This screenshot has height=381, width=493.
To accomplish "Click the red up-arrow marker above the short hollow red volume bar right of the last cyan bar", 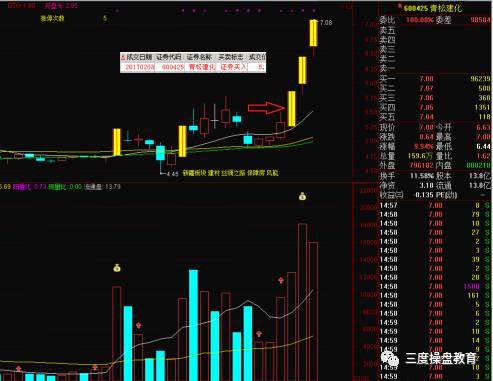I will click(259, 333).
